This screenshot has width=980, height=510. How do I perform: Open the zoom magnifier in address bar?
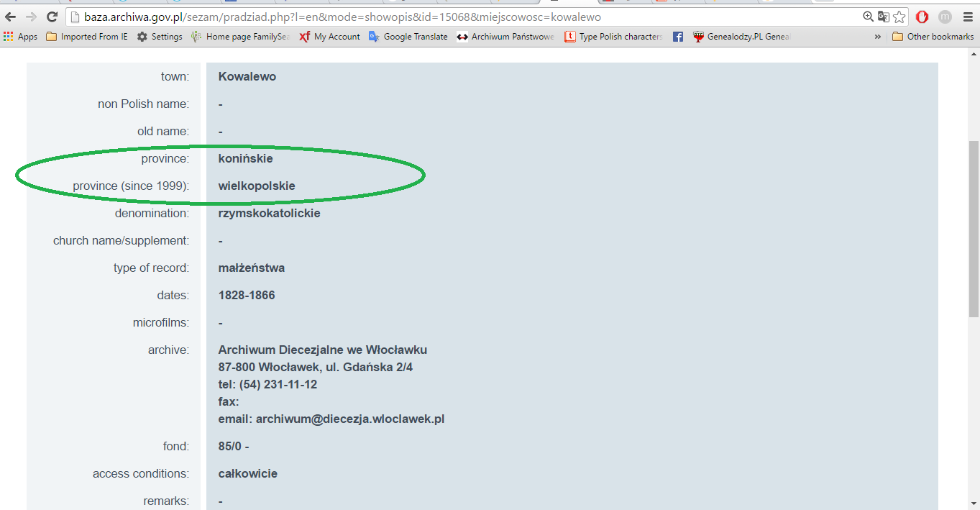[869, 17]
